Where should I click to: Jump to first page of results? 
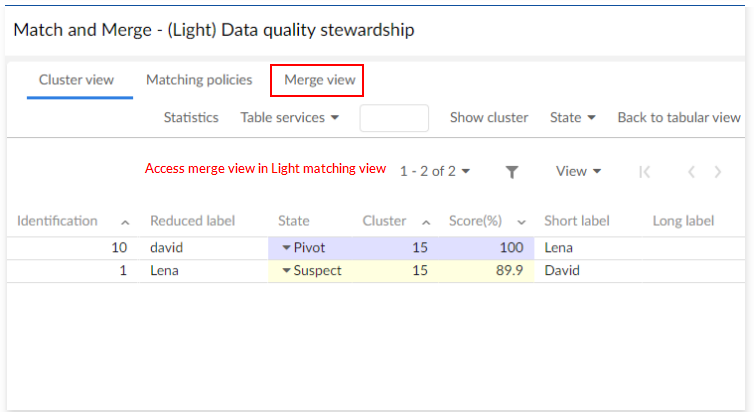644,172
